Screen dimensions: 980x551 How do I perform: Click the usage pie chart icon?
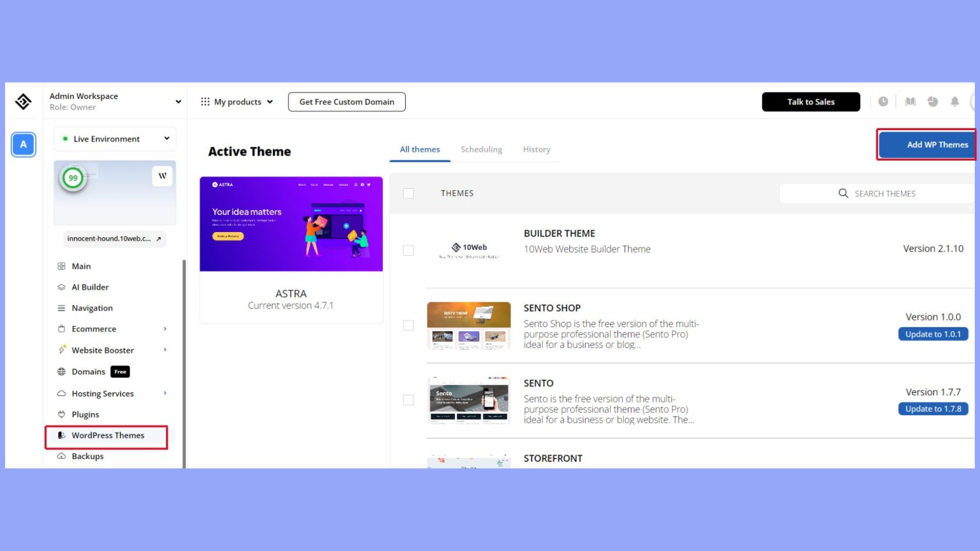point(932,101)
